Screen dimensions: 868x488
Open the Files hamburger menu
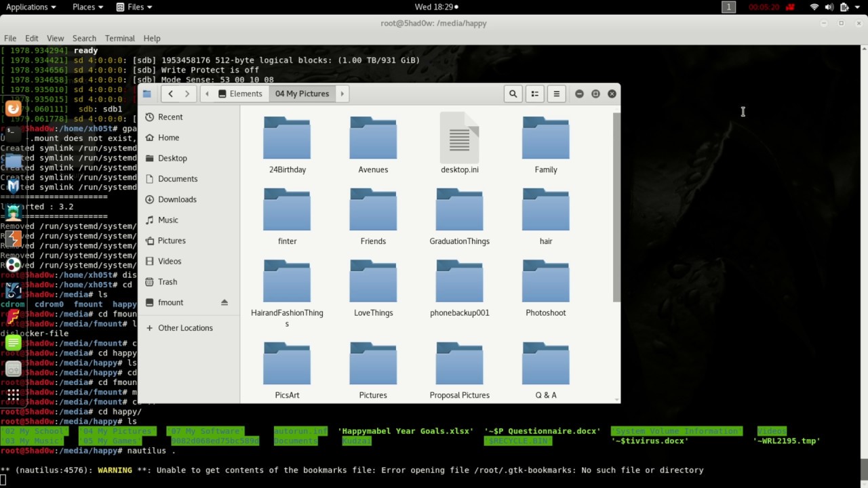556,94
